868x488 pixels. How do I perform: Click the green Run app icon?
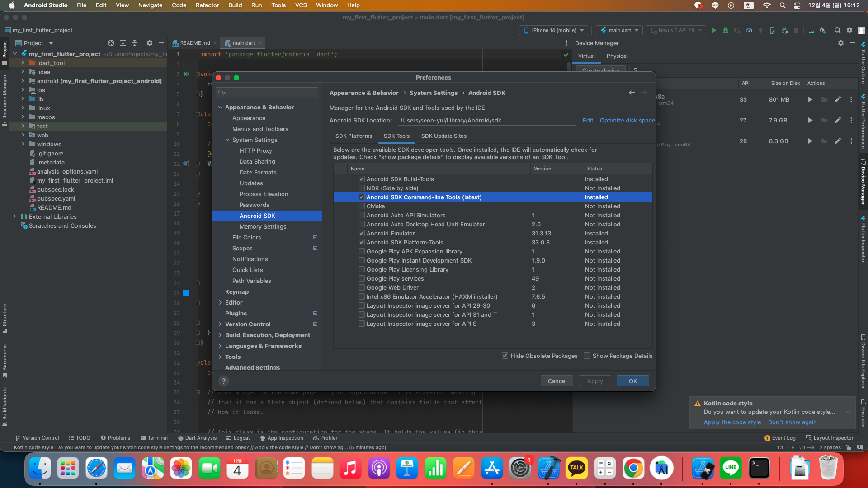[714, 30]
